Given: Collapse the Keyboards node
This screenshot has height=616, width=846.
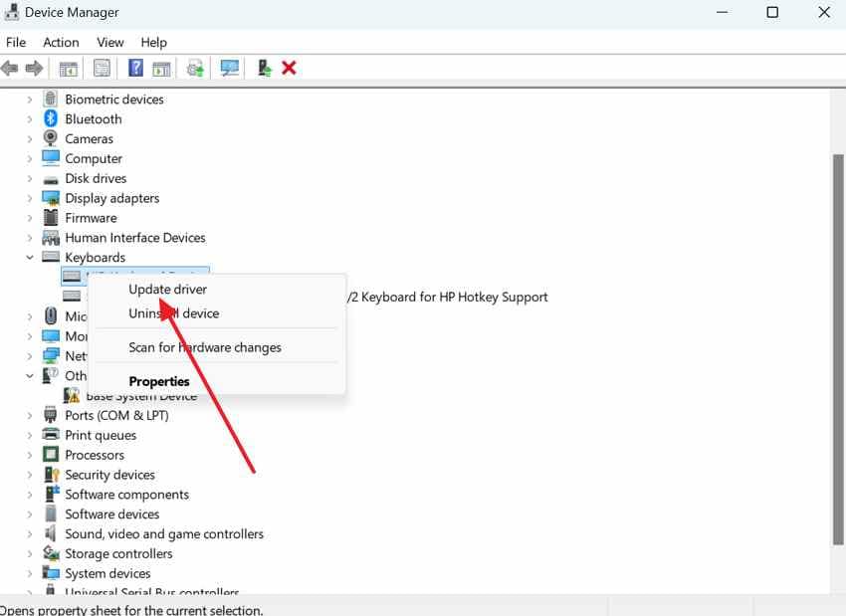Looking at the screenshot, I should (30, 258).
